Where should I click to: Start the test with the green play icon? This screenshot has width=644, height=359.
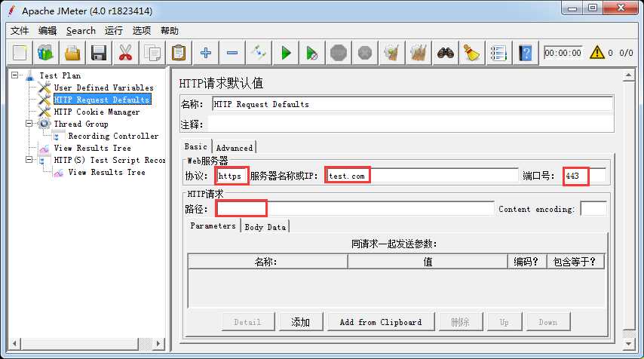tap(286, 53)
